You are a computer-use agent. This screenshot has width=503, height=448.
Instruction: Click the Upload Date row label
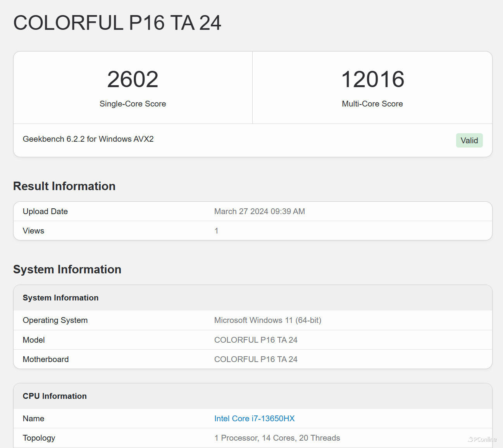[45, 211]
